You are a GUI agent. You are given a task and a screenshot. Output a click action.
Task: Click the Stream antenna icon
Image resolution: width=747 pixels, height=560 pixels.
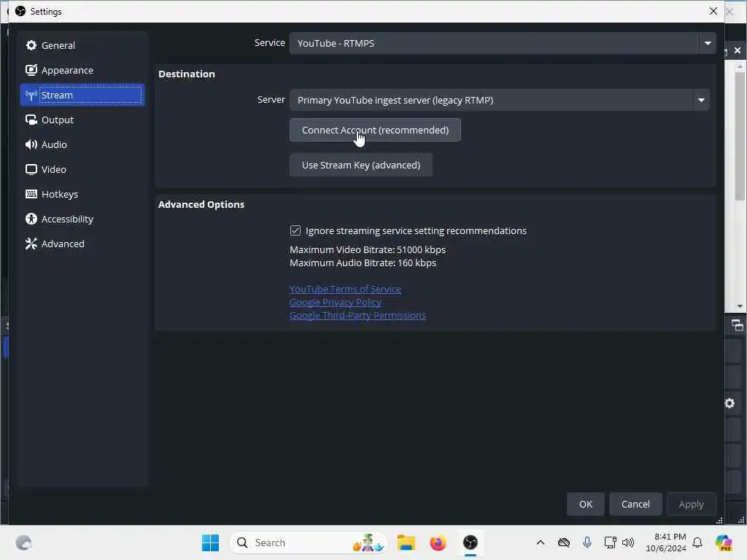[31, 96]
